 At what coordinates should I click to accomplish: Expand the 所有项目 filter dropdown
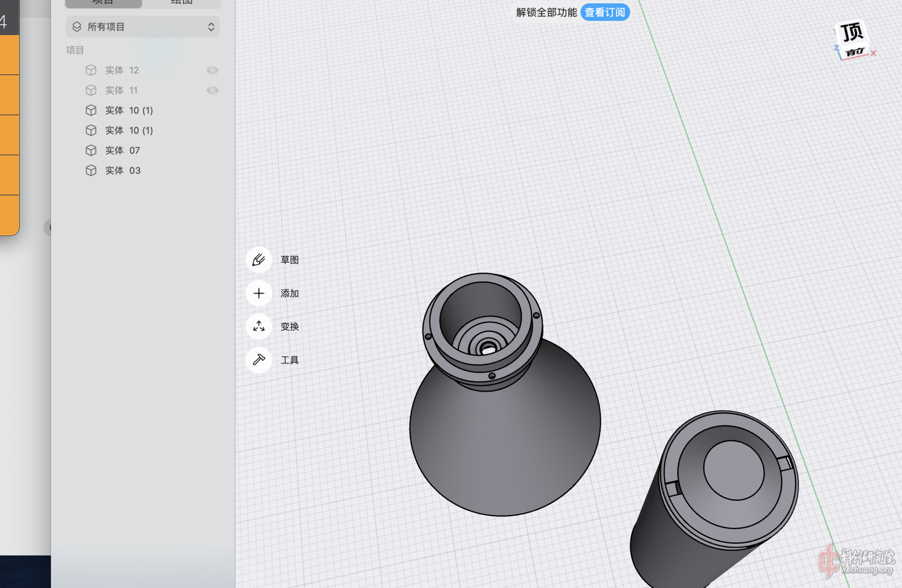(x=143, y=27)
